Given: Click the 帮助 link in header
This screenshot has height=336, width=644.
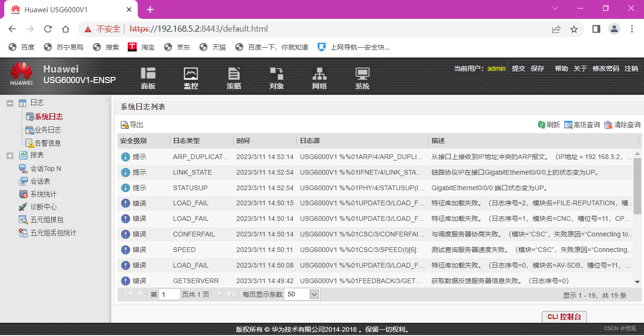Looking at the screenshot, I should tap(561, 68).
